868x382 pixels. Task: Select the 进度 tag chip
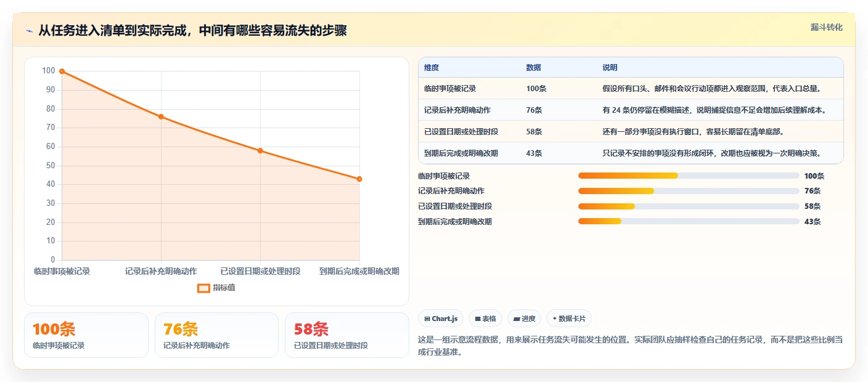[525, 319]
